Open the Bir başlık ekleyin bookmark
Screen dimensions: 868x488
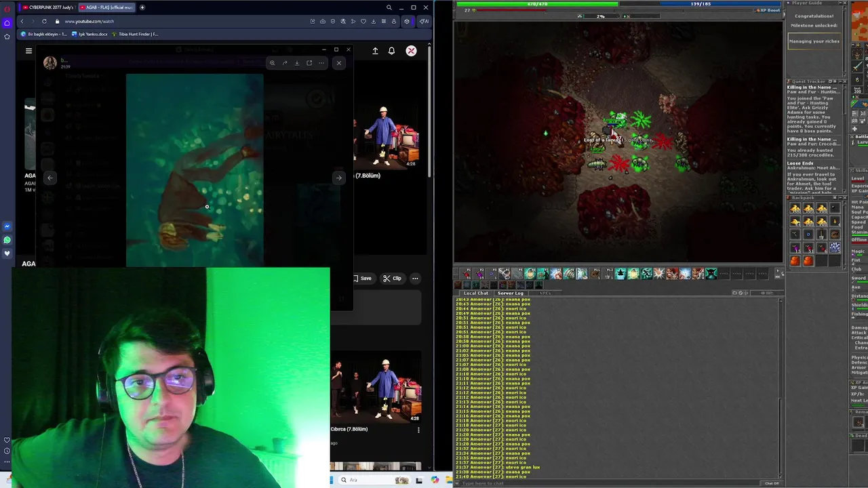(x=44, y=34)
